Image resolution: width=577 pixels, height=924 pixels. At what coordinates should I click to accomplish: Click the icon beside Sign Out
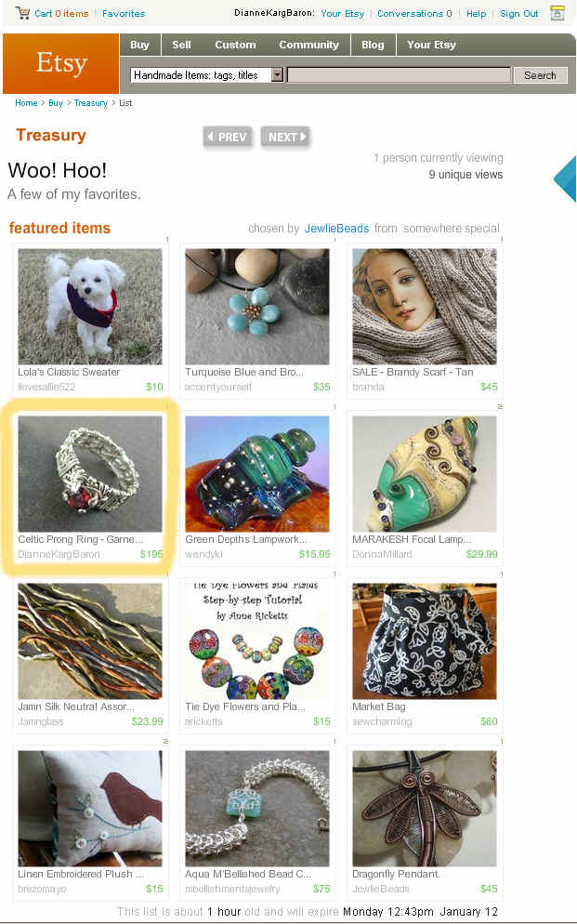557,13
